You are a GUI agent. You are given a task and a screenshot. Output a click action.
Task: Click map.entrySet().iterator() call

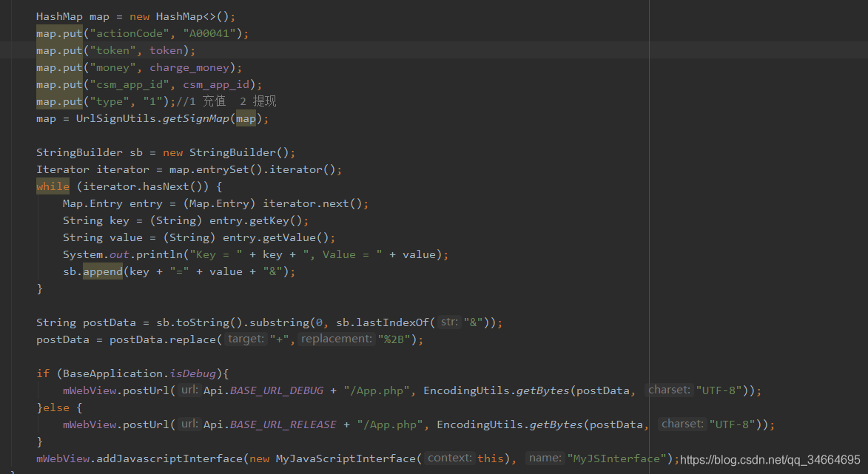[x=252, y=170]
